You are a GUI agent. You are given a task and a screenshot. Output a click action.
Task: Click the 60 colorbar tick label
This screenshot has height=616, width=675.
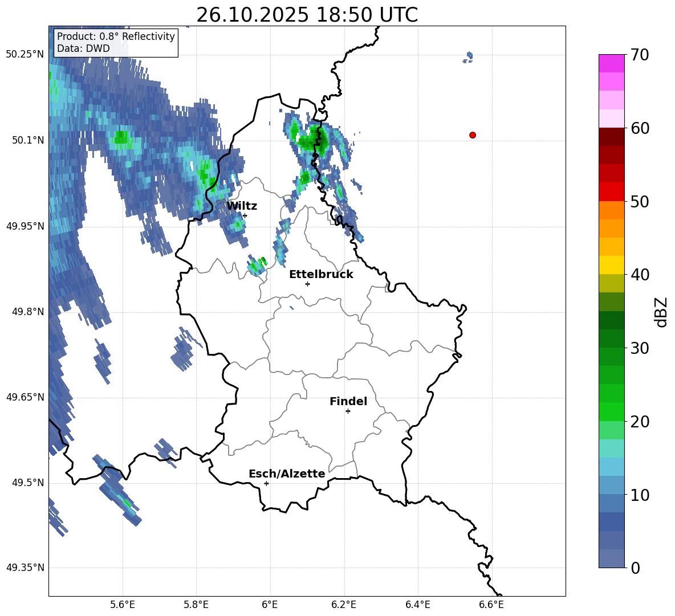(639, 128)
